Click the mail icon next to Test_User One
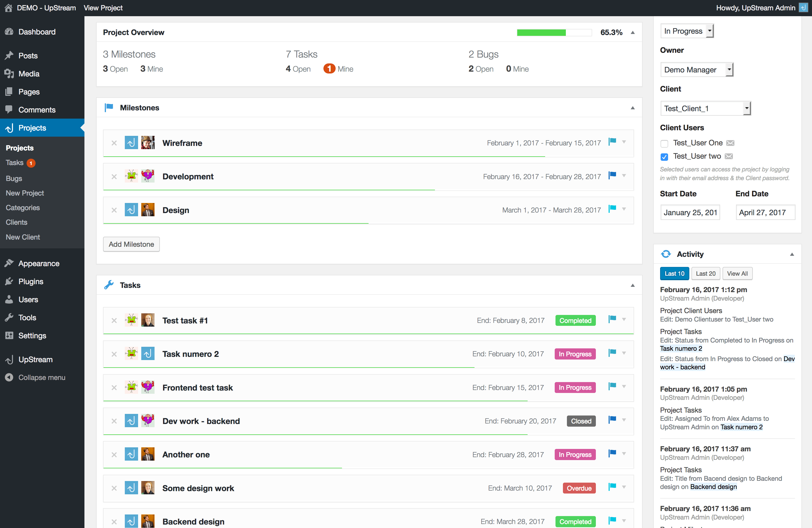The width and height of the screenshot is (812, 528). point(730,143)
